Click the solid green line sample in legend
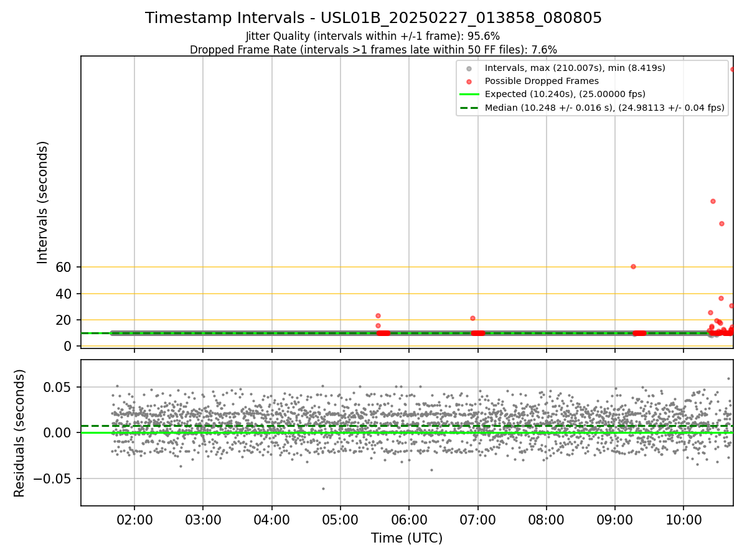 click(x=469, y=94)
